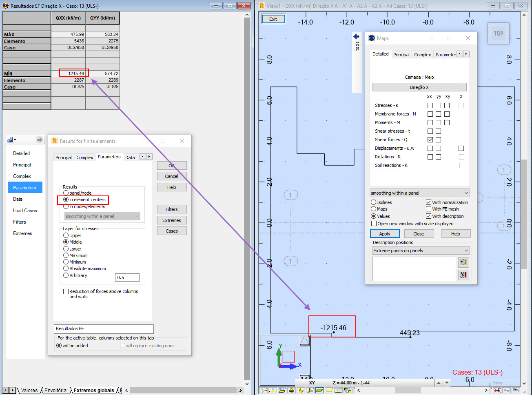Screen dimensions: 532x395
Task: Click the restore description positions arrow icon
Action: click(463, 262)
